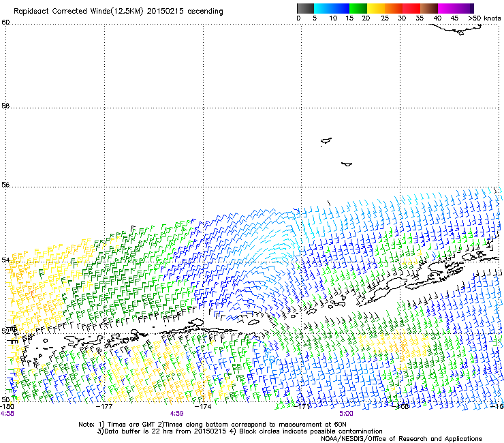Click the latitude label '56'

click(5, 185)
